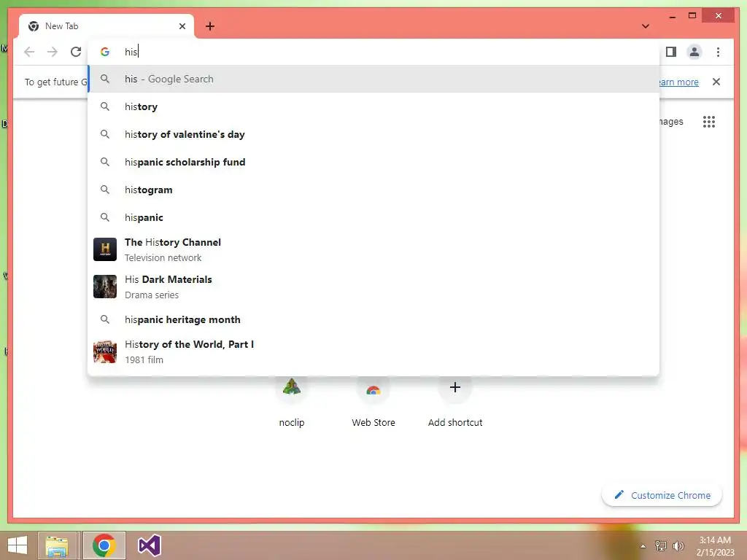Choose 'history of valentine's day' suggestion
The image size is (747, 560).
374,134
